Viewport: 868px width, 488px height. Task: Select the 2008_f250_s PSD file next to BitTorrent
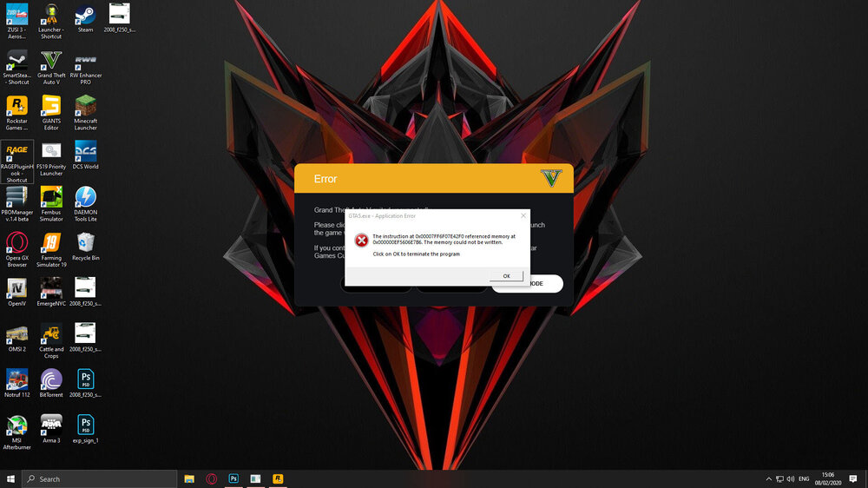(85, 383)
